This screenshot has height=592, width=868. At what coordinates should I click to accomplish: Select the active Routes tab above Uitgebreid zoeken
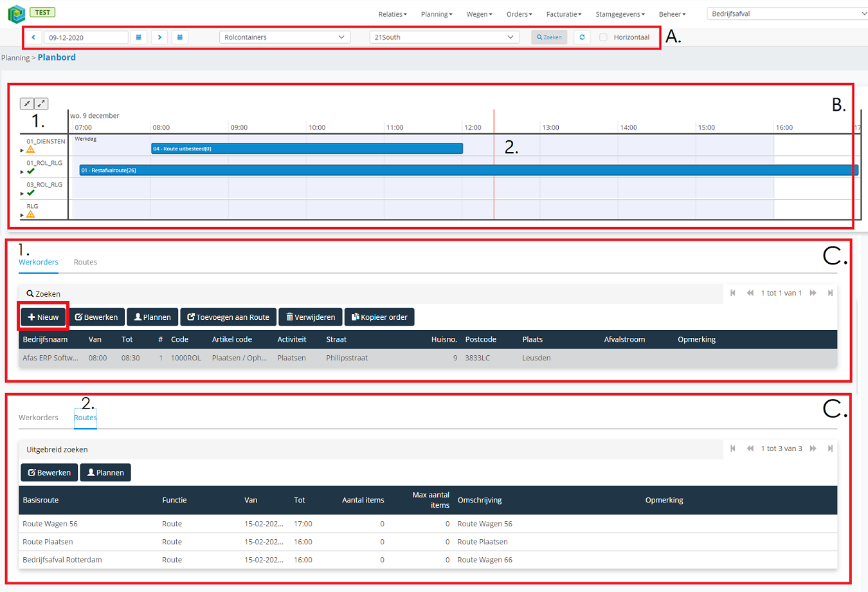point(85,418)
